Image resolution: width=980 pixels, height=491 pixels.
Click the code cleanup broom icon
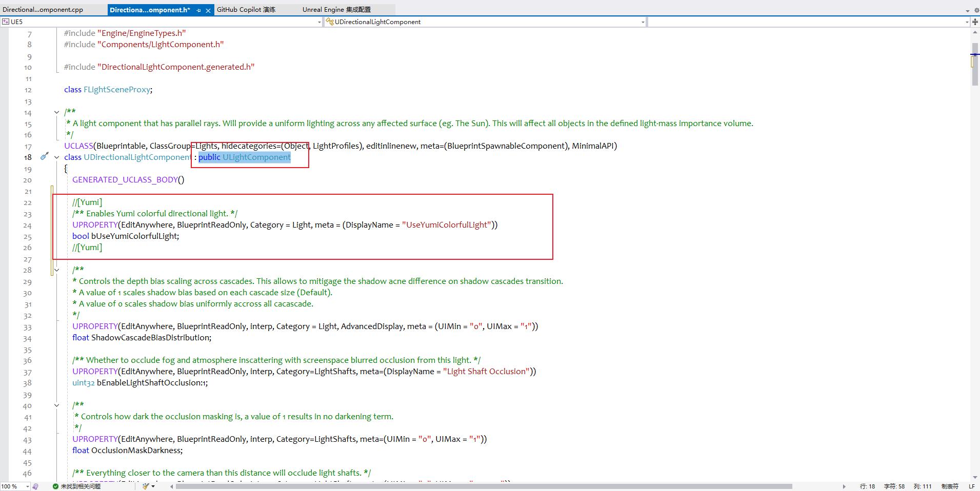click(x=146, y=486)
